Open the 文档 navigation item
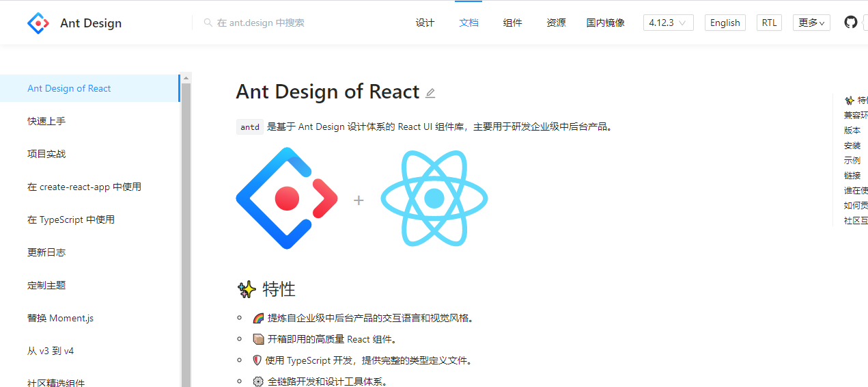Viewport: 868px width, 387px height. pyautogui.click(x=468, y=23)
